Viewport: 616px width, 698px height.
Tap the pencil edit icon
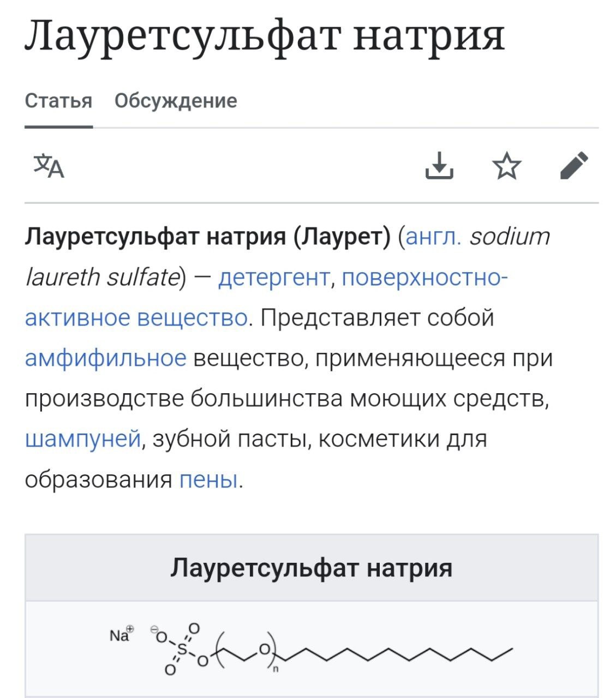[x=575, y=165]
